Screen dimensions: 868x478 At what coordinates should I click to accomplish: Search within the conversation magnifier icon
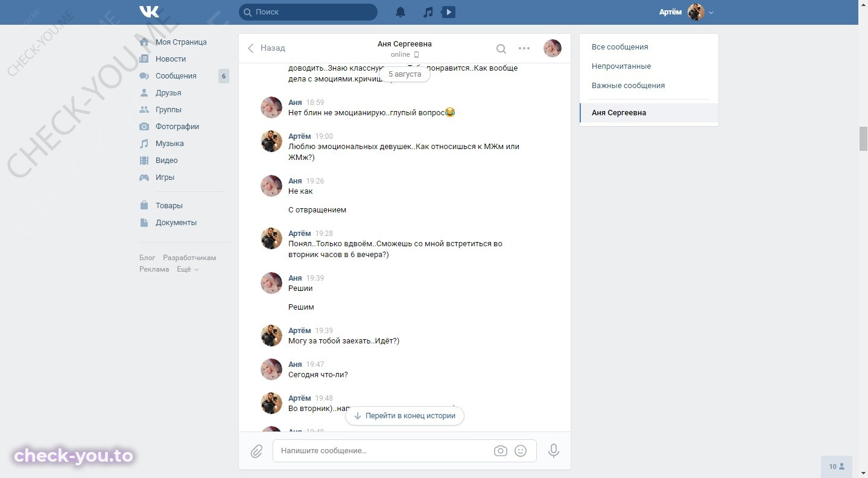coord(501,49)
